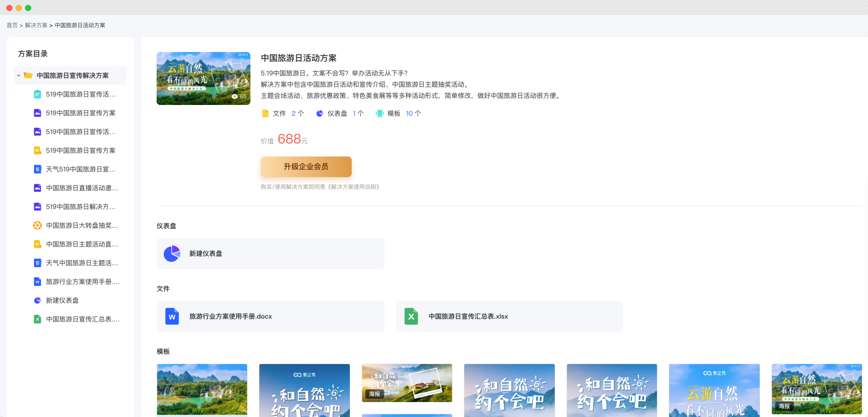Click purple image icon beside second 519中国旅游日宣传活…
The width and height of the screenshot is (868, 417).
38,132
